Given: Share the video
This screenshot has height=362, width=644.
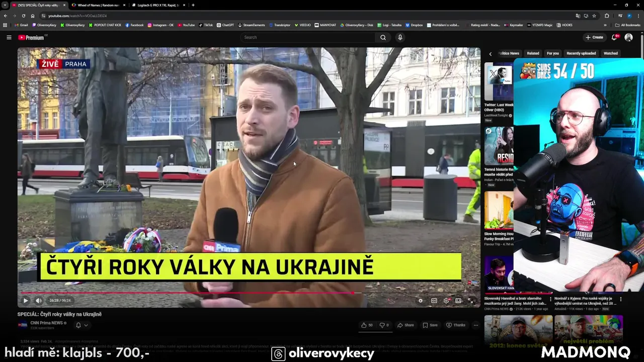Looking at the screenshot, I should 406,325.
